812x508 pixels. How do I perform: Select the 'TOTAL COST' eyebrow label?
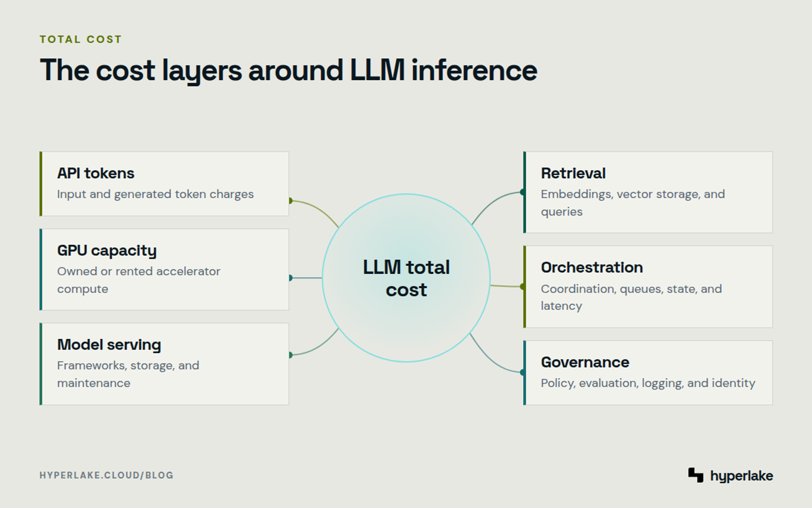tap(81, 39)
